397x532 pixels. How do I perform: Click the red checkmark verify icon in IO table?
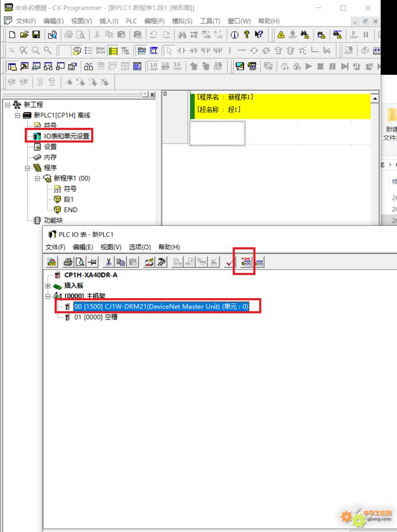coord(229,262)
